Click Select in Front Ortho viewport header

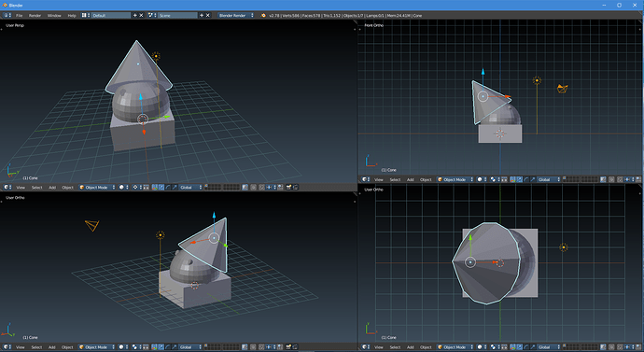tap(395, 179)
